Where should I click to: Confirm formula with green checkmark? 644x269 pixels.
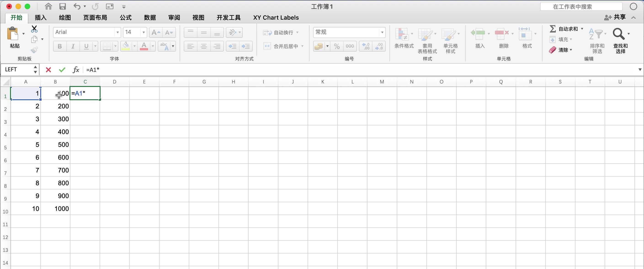coord(62,70)
